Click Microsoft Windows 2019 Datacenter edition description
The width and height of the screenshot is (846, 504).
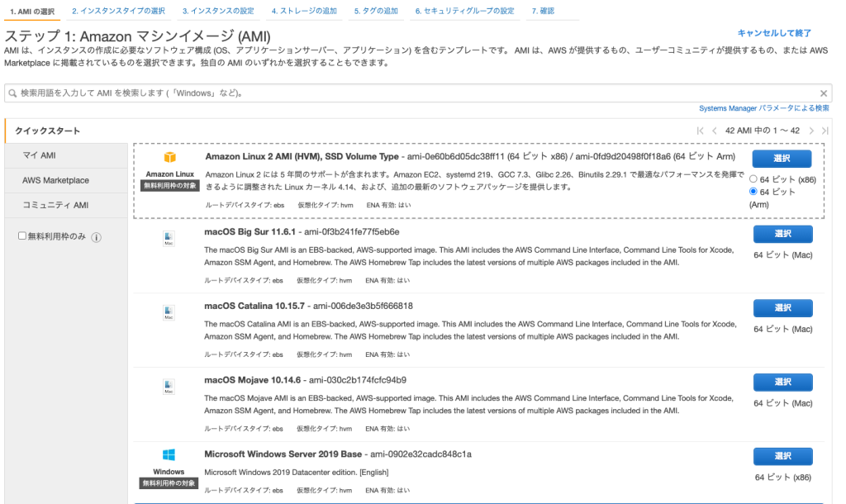click(297, 473)
